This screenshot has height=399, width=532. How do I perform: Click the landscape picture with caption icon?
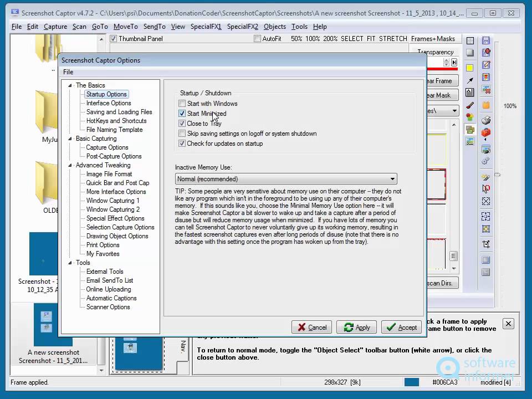470,141
